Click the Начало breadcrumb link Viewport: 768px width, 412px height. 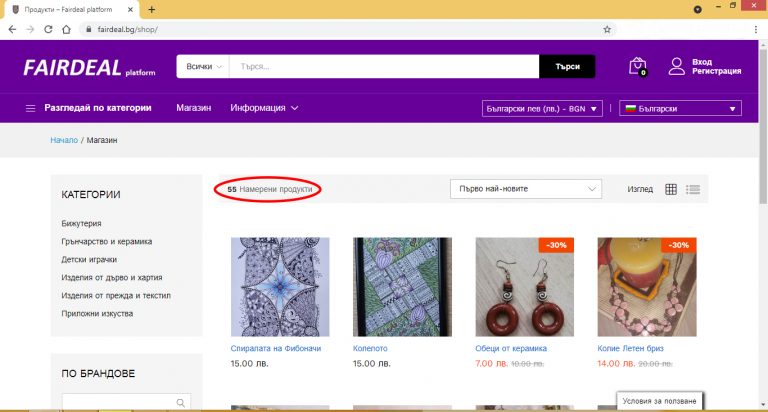tap(63, 140)
